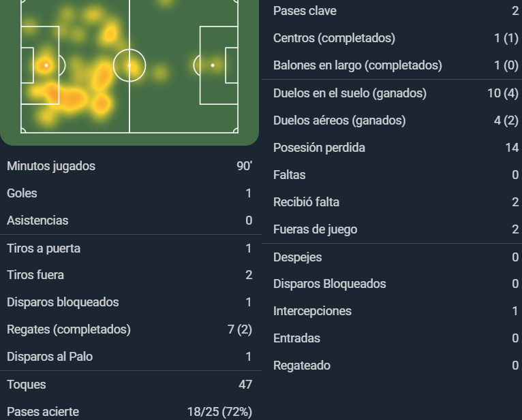
Task: Click the Asistencias row
Action: coord(129,221)
